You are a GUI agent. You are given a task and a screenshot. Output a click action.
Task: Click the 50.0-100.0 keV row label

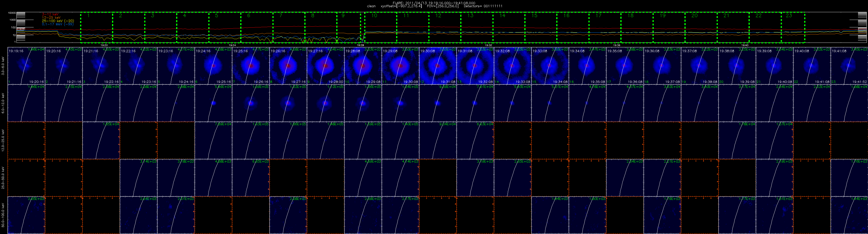pos(3,215)
